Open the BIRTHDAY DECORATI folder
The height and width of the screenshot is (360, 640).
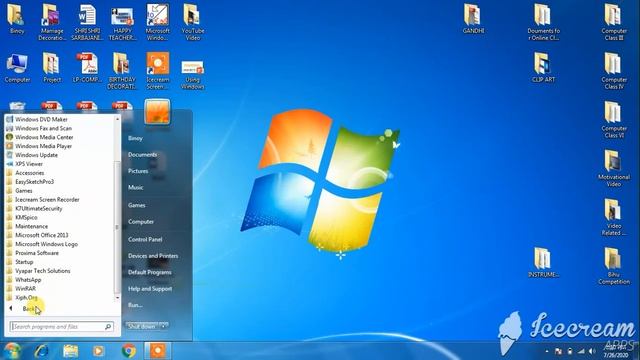122,71
